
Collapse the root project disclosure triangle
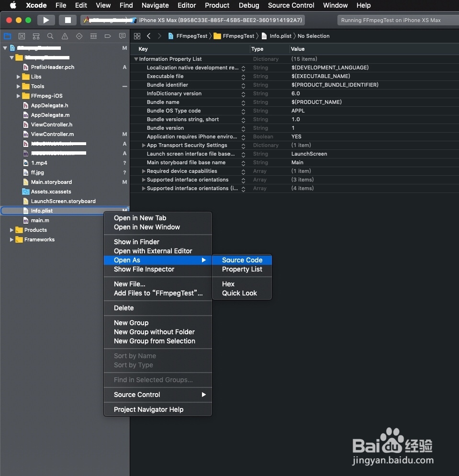click(5, 48)
